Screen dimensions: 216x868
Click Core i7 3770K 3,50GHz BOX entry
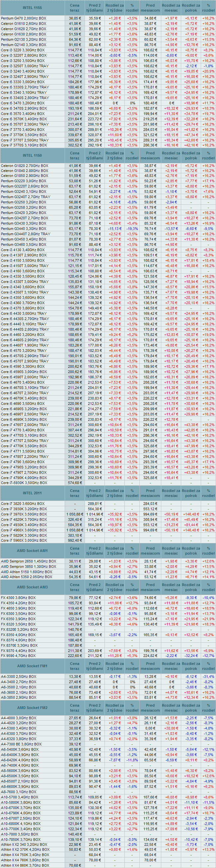[24, 135]
